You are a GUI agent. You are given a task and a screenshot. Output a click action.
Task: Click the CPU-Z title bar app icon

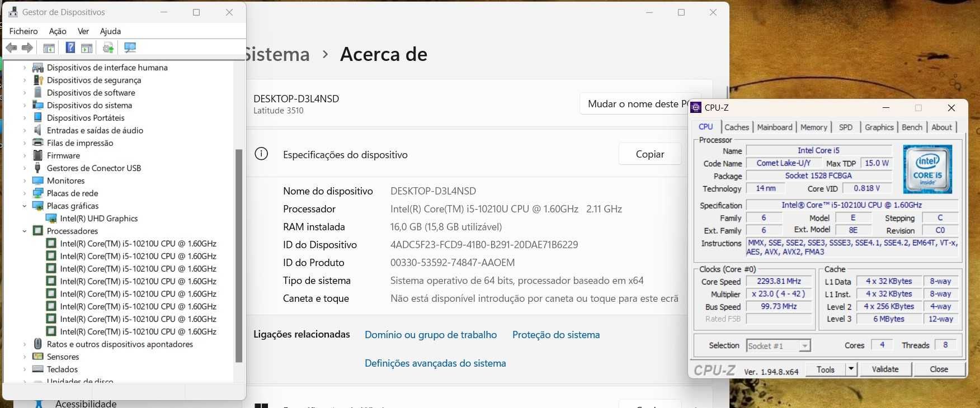[x=696, y=107]
